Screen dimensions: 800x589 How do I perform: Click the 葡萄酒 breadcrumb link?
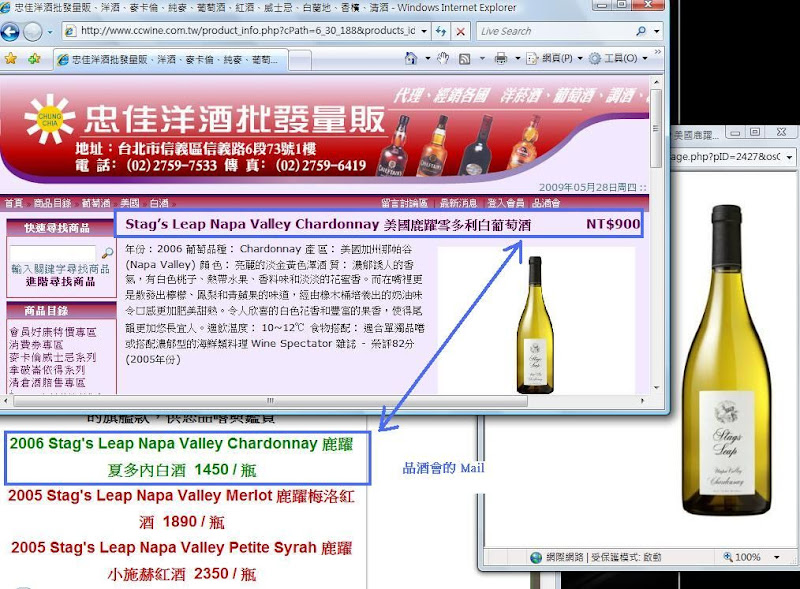click(x=96, y=203)
